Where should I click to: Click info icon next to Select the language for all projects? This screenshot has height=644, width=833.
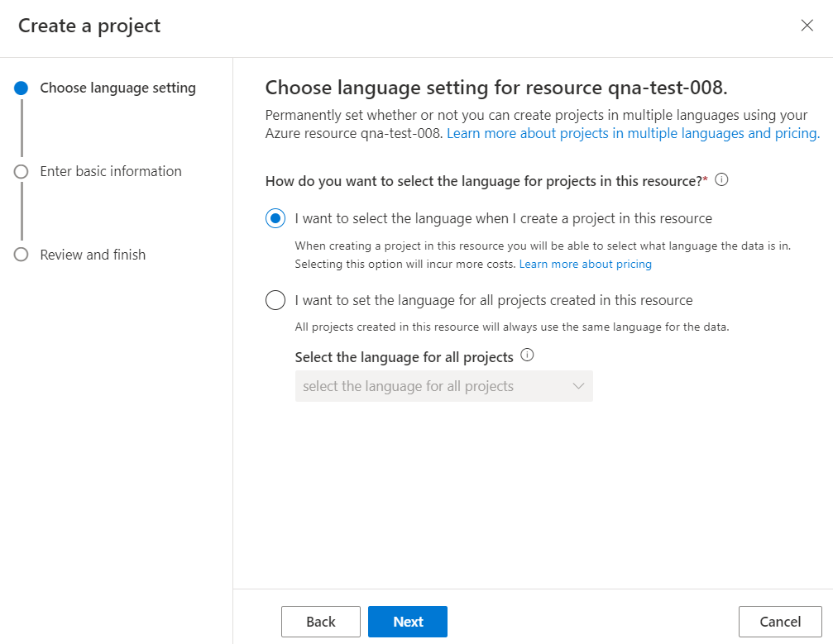pyautogui.click(x=528, y=356)
